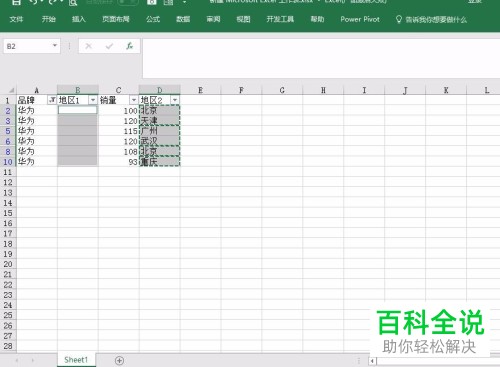Click the cancel X icon in formula bar

pyautogui.click(x=89, y=46)
